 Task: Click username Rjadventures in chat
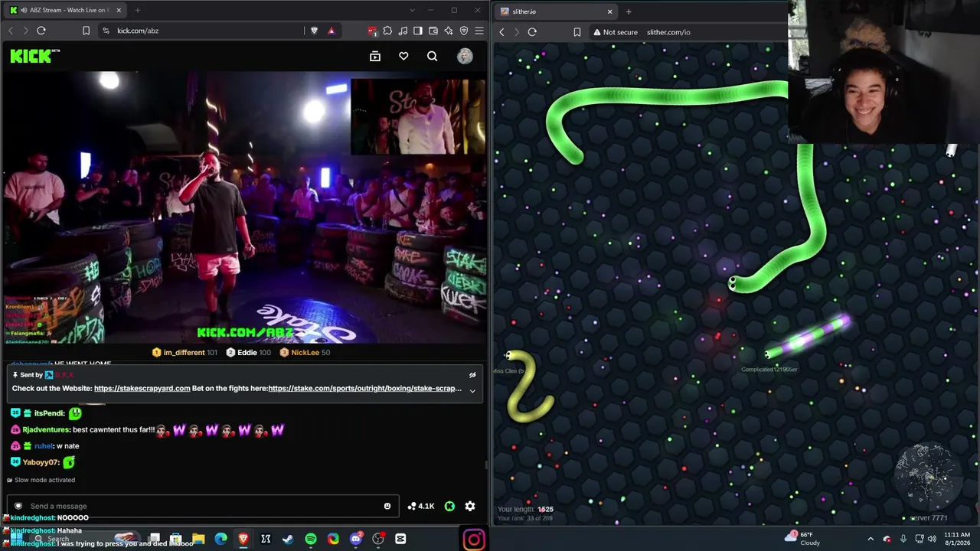coord(45,430)
